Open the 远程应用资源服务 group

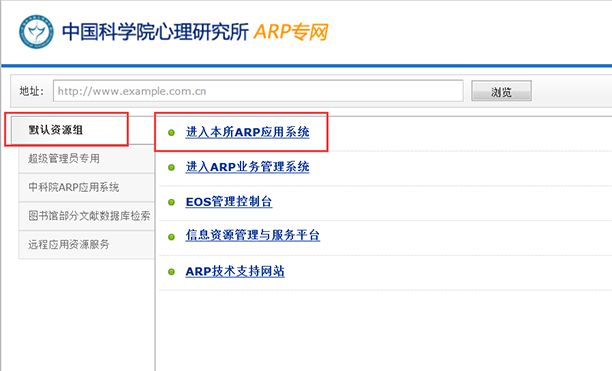point(87,245)
